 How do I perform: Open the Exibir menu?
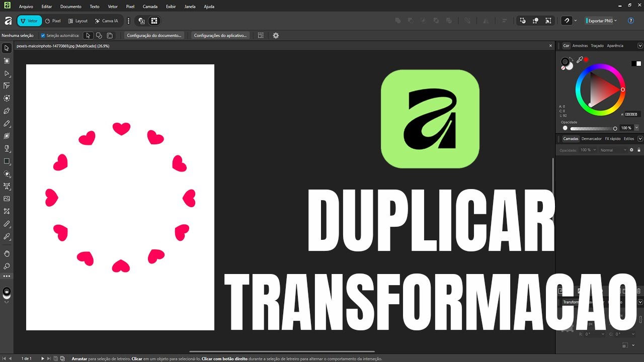coord(171,7)
